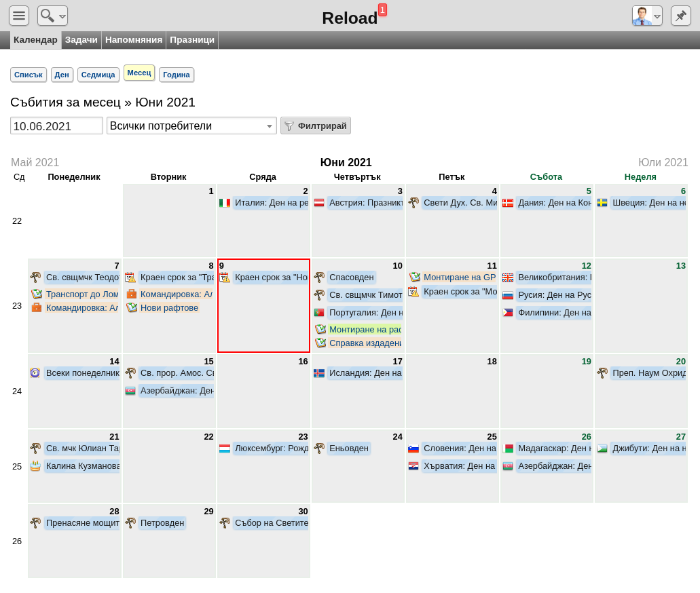The image size is (700, 593).
Task: Click the deadline calendar icon on June 9
Action: (225, 278)
